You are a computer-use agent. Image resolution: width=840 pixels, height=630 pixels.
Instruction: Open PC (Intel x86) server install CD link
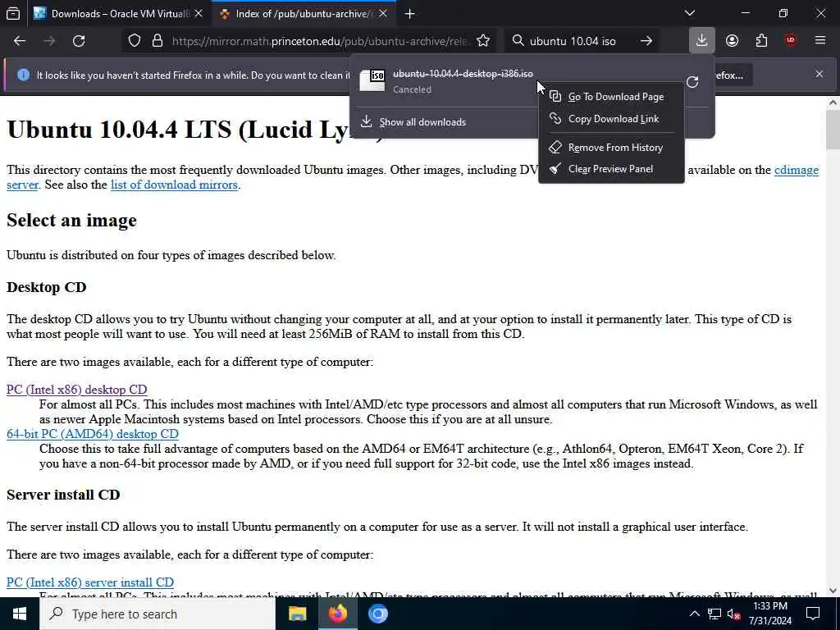coord(90,582)
